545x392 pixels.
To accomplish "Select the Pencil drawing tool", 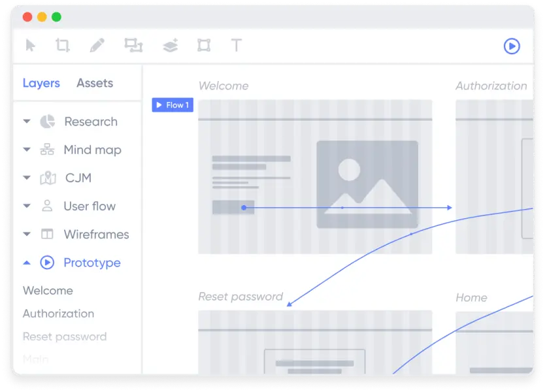I will [98, 45].
